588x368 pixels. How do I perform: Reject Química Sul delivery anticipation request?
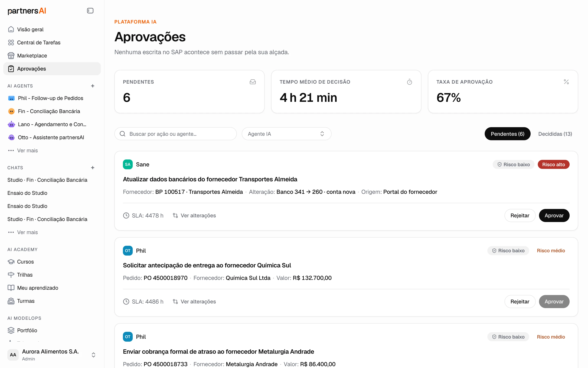pyautogui.click(x=520, y=302)
